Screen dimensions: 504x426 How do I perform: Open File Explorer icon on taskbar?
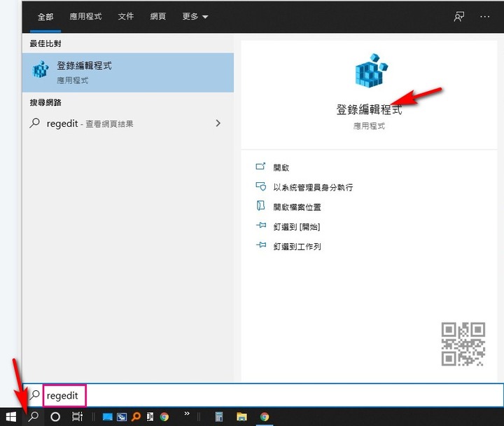coord(241,417)
